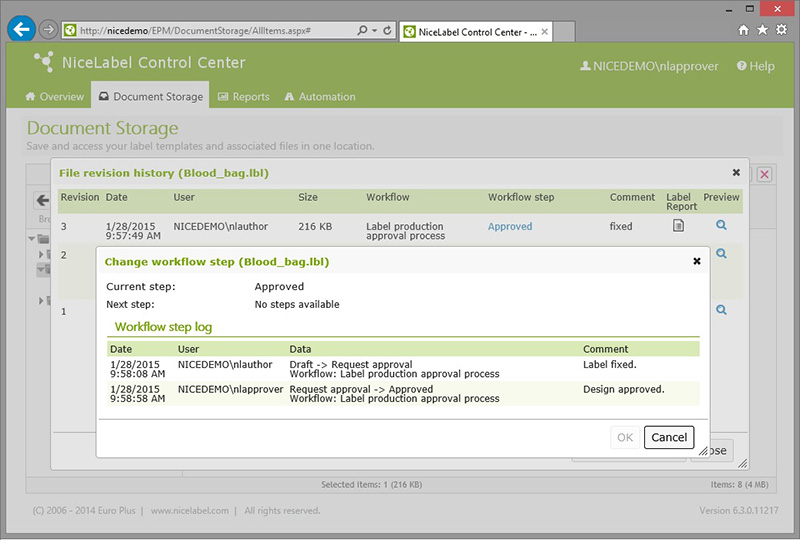Open the Approved workflow step link
This screenshot has height=540, width=800.
coord(510,227)
